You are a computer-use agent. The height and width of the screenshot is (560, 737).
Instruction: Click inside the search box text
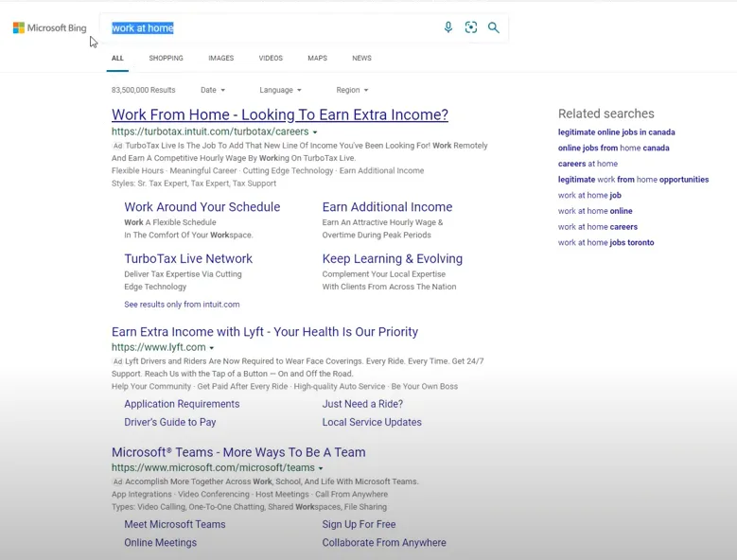point(143,28)
